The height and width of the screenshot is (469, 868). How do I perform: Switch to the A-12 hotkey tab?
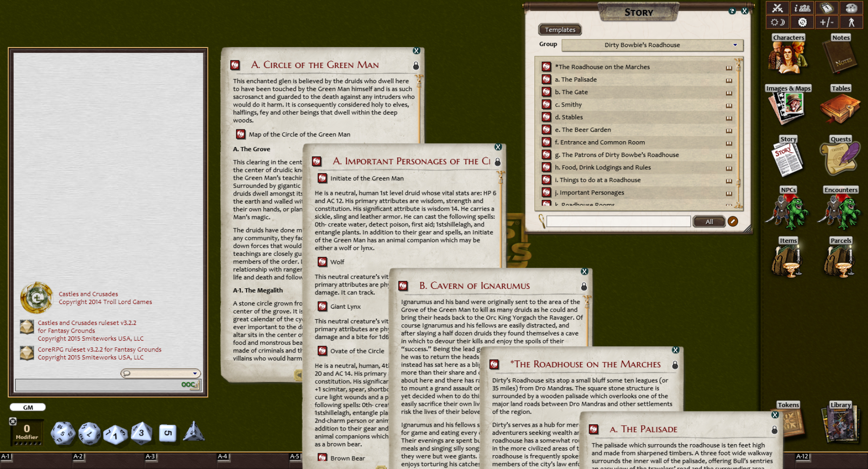(x=803, y=456)
